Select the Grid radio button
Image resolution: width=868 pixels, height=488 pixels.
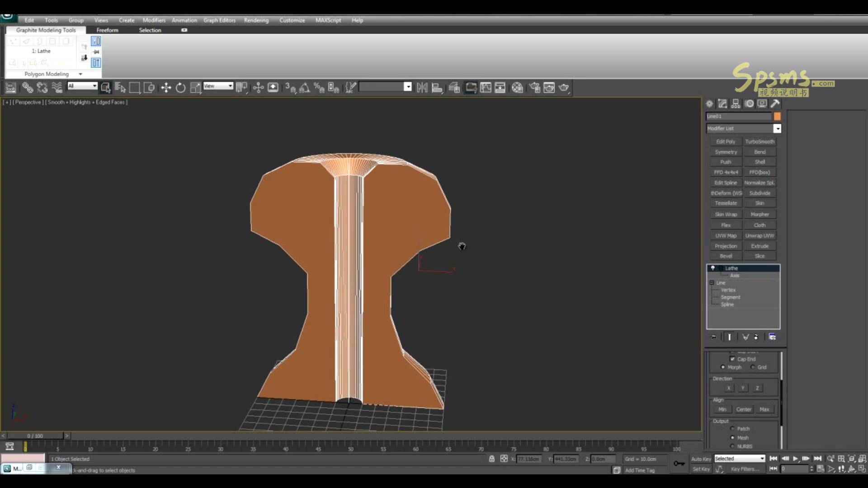click(753, 367)
